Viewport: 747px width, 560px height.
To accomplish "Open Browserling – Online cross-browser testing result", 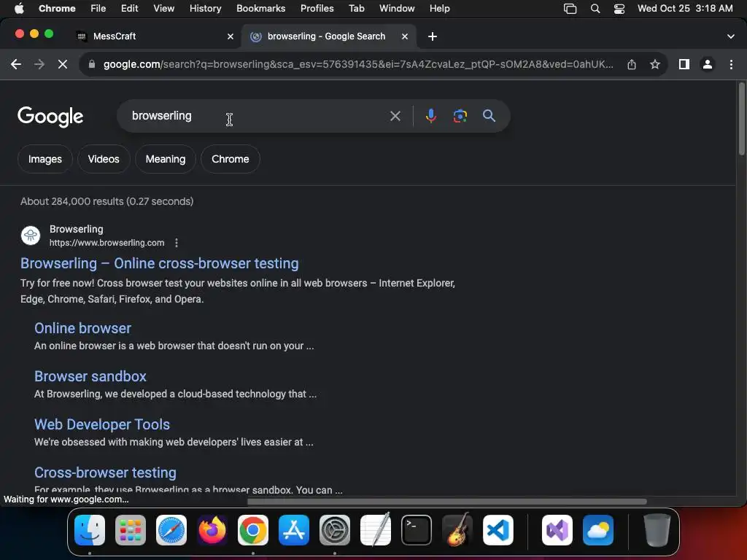I will click(x=160, y=263).
